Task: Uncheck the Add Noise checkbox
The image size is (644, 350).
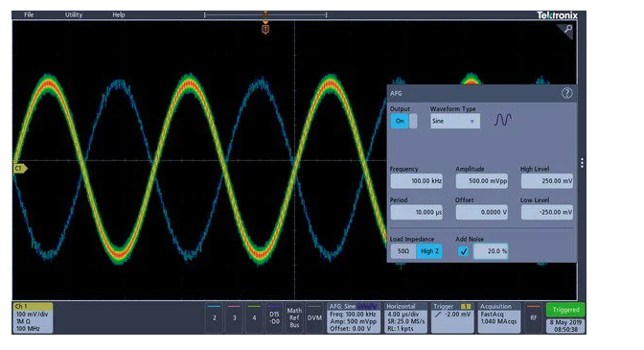Action: click(x=463, y=251)
